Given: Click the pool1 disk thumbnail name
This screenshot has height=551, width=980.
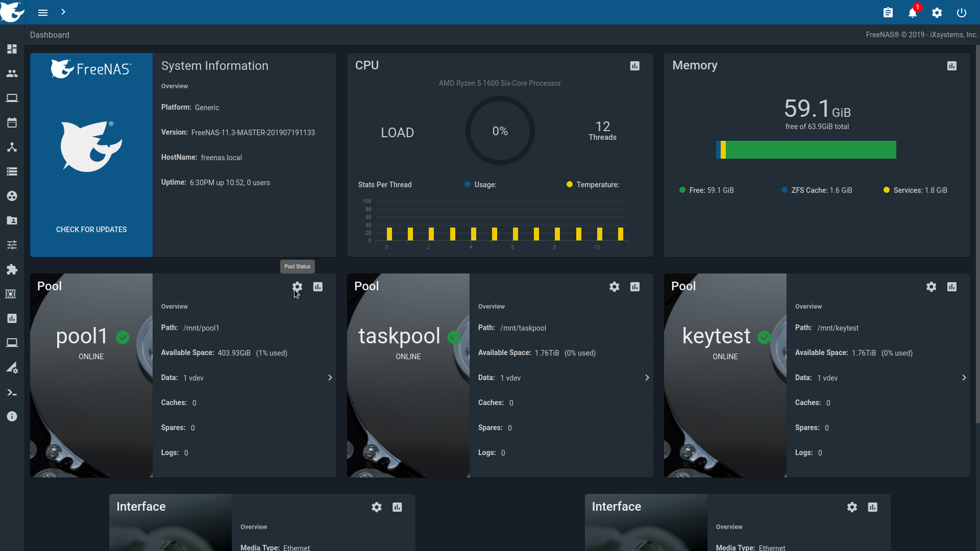Looking at the screenshot, I should pyautogui.click(x=82, y=336).
